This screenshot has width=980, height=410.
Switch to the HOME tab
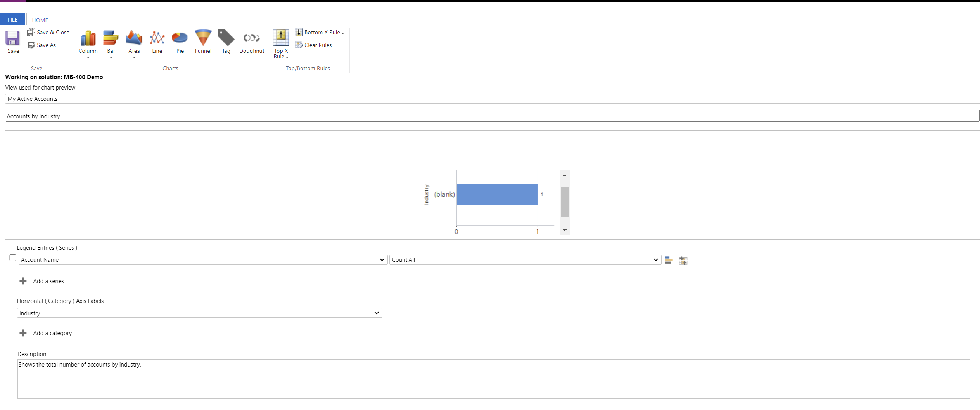(40, 19)
